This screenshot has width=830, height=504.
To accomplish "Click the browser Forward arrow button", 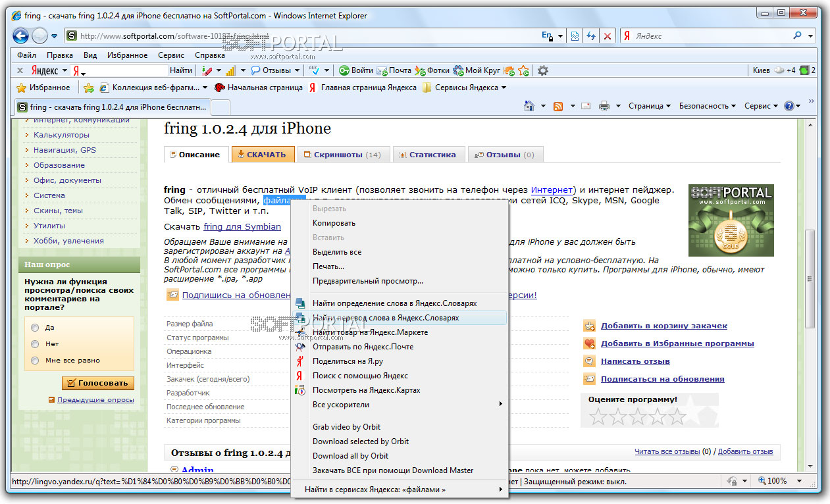I will (x=39, y=36).
